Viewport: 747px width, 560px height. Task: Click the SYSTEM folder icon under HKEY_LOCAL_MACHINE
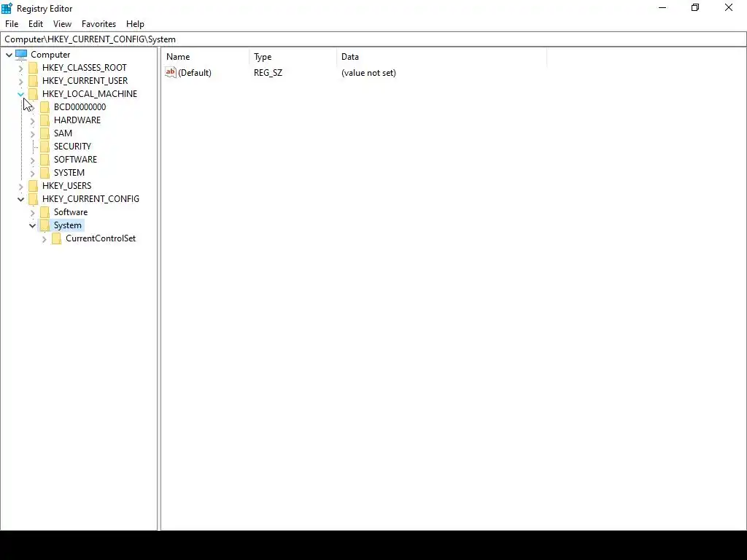pyautogui.click(x=44, y=172)
